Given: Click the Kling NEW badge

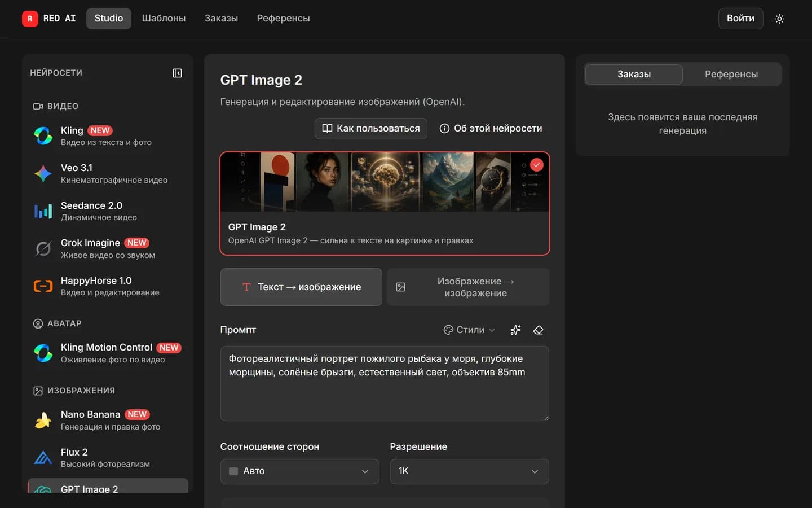Looking at the screenshot, I should (x=100, y=130).
